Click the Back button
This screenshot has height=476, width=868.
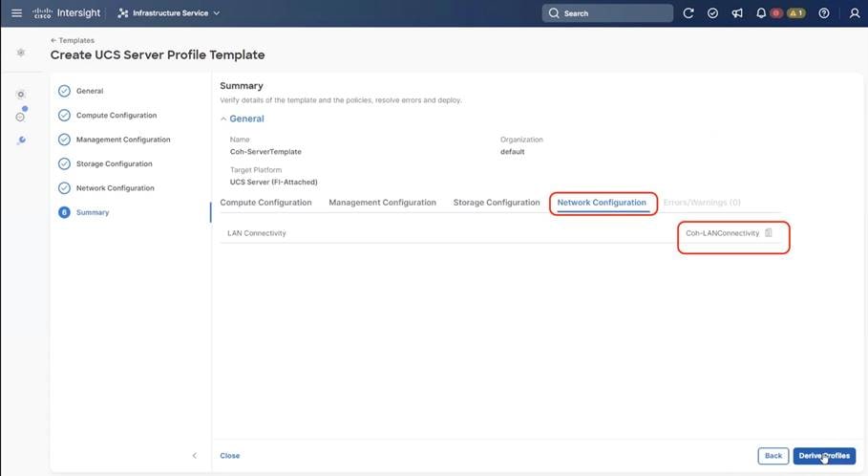773,456
